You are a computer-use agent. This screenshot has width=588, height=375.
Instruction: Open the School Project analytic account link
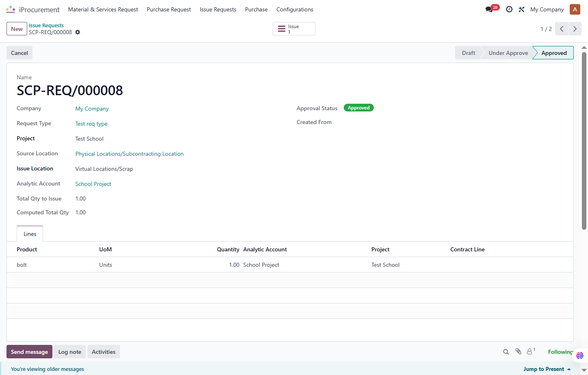click(x=93, y=184)
